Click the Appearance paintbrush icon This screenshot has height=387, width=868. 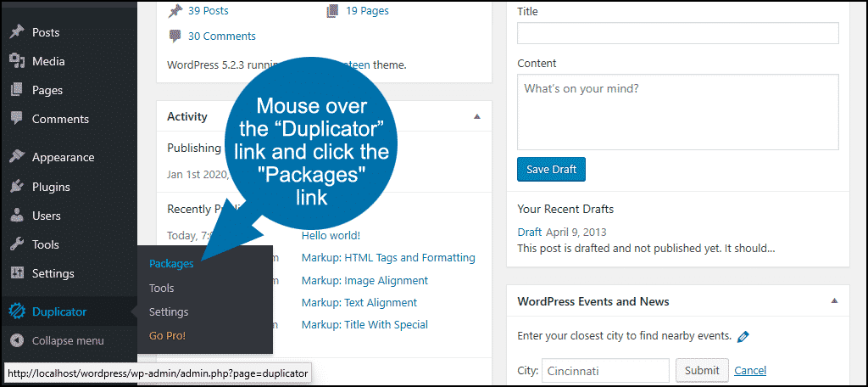[17, 158]
